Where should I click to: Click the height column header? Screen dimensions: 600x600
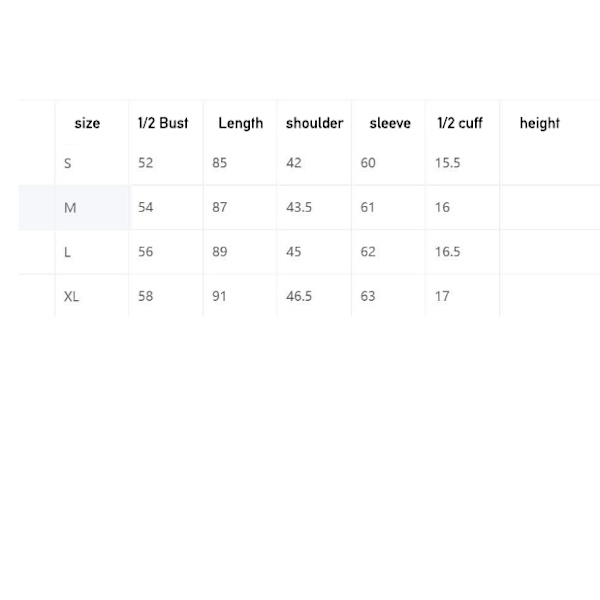pos(540,124)
